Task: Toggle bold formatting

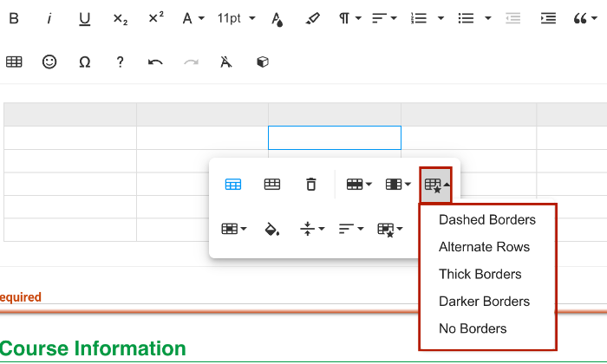Action: tap(14, 18)
